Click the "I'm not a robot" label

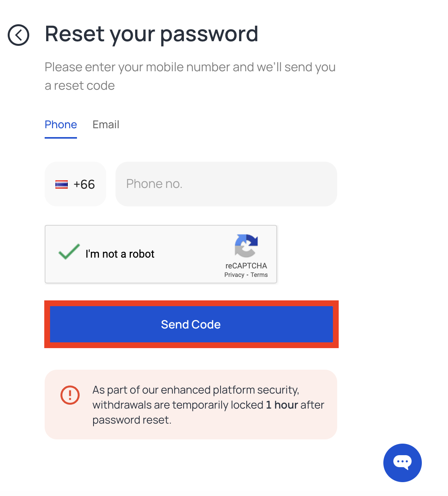click(x=120, y=254)
